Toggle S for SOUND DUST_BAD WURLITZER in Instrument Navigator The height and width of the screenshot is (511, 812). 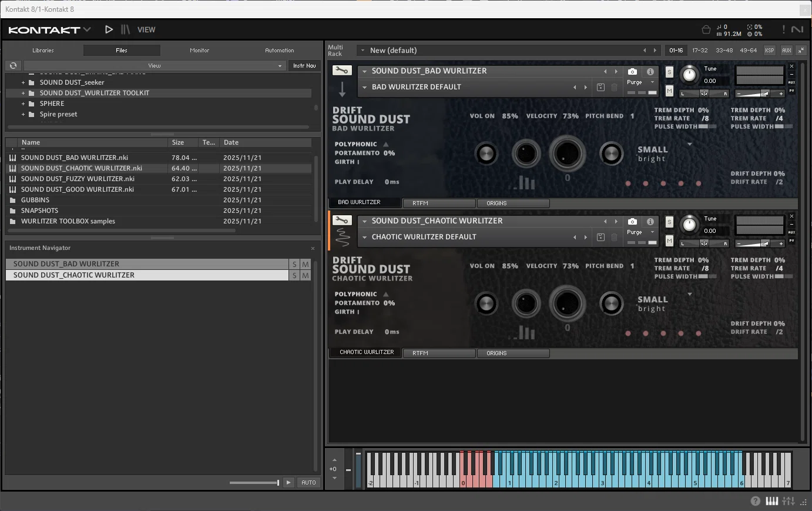pyautogui.click(x=294, y=265)
